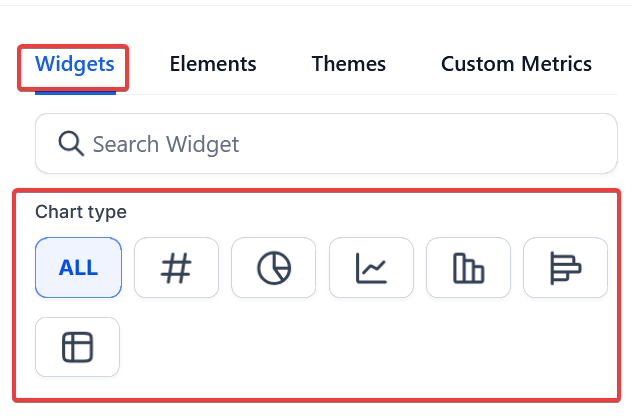Viewport: 632px width, 418px height.
Task: Open the Elements tab
Action: pos(213,65)
